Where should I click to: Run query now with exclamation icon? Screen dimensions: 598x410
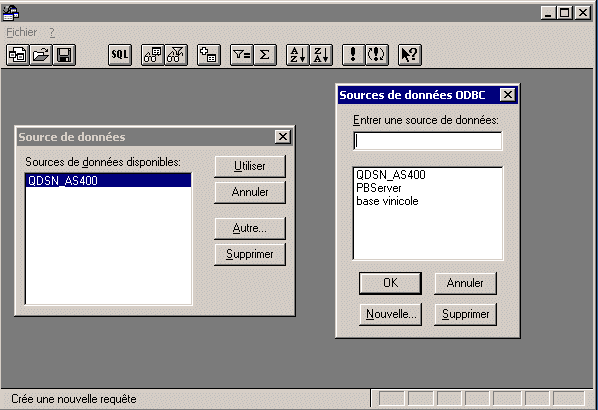354,55
